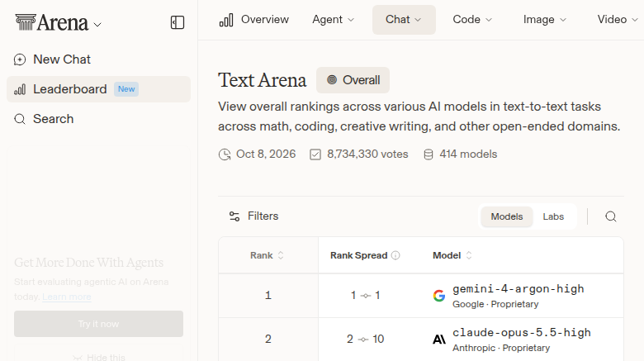Expand the Code dropdown menu
644x361 pixels.
click(472, 20)
